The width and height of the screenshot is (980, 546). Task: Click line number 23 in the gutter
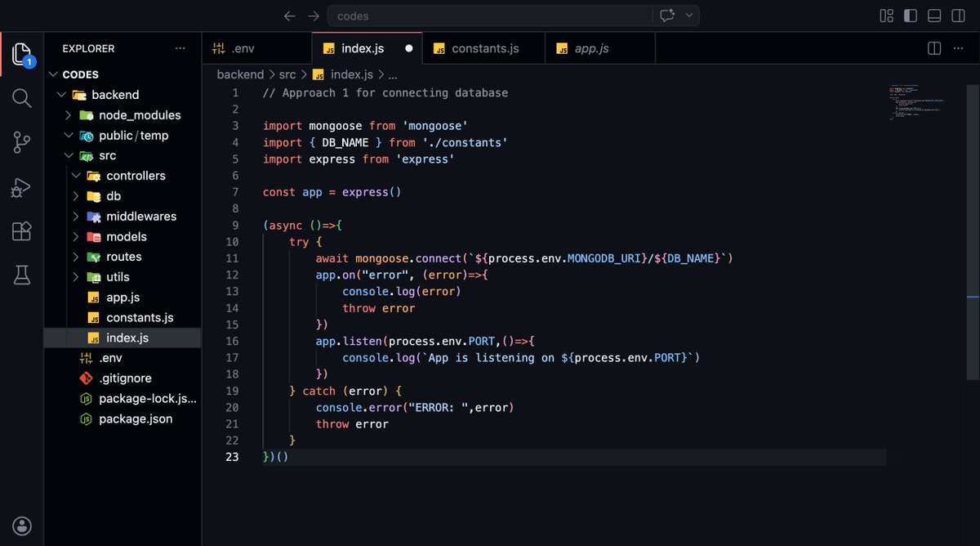coord(232,457)
